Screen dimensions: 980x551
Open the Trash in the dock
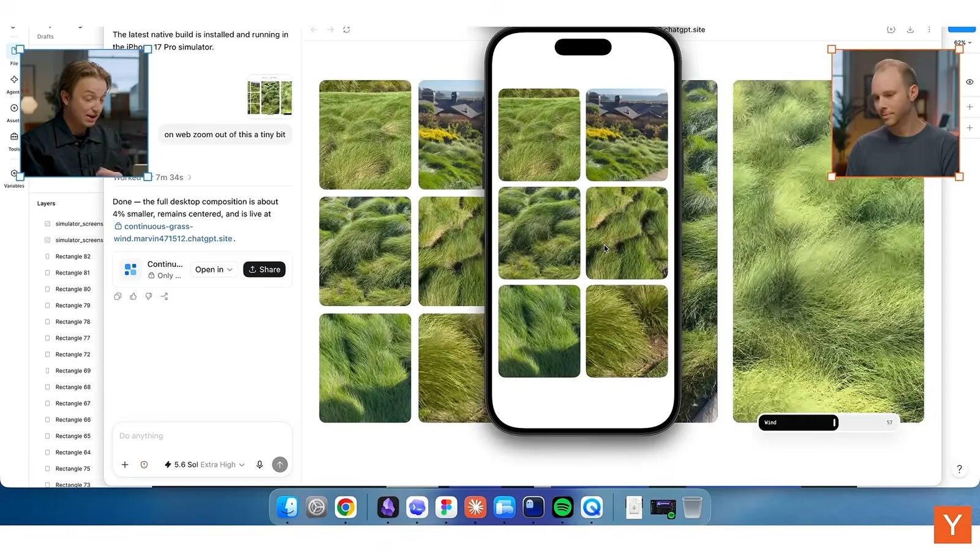pos(692,507)
